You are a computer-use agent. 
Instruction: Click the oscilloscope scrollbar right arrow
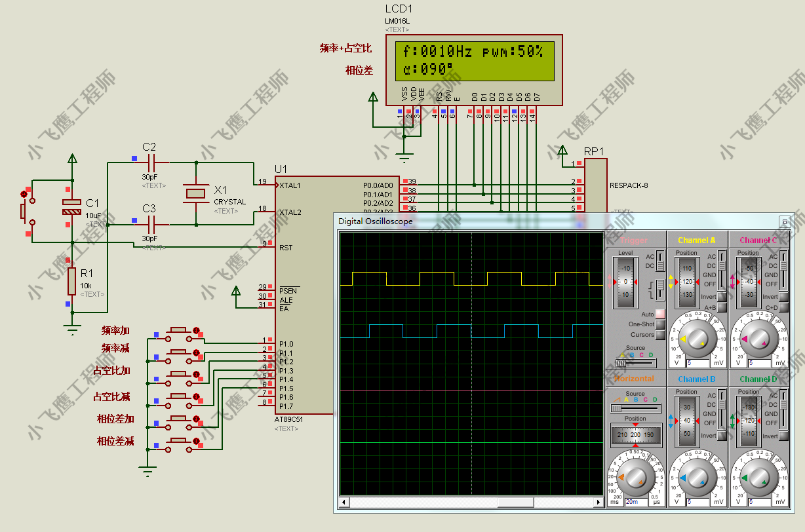[598, 503]
